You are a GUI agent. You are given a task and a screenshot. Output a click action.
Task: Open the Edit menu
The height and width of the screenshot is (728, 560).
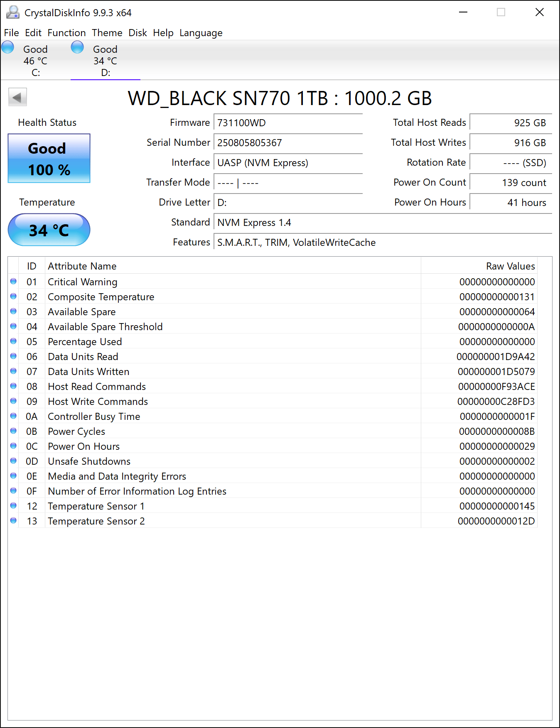click(x=33, y=33)
